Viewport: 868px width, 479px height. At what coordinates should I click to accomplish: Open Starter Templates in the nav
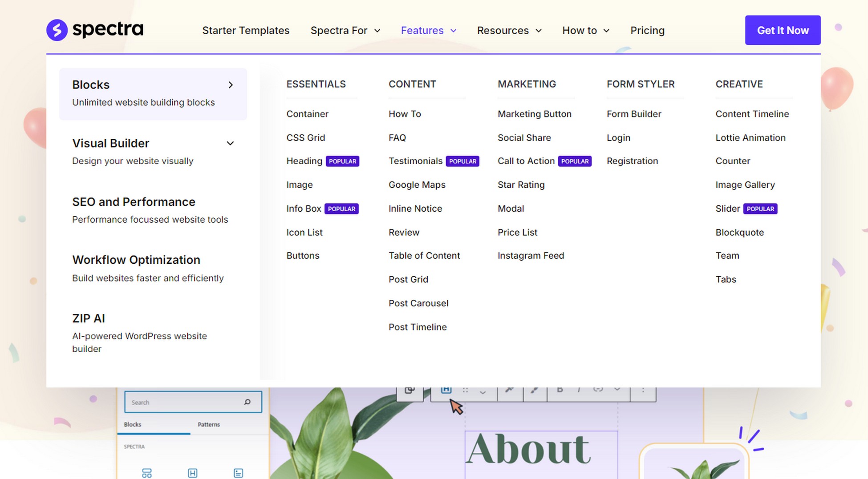click(x=246, y=30)
